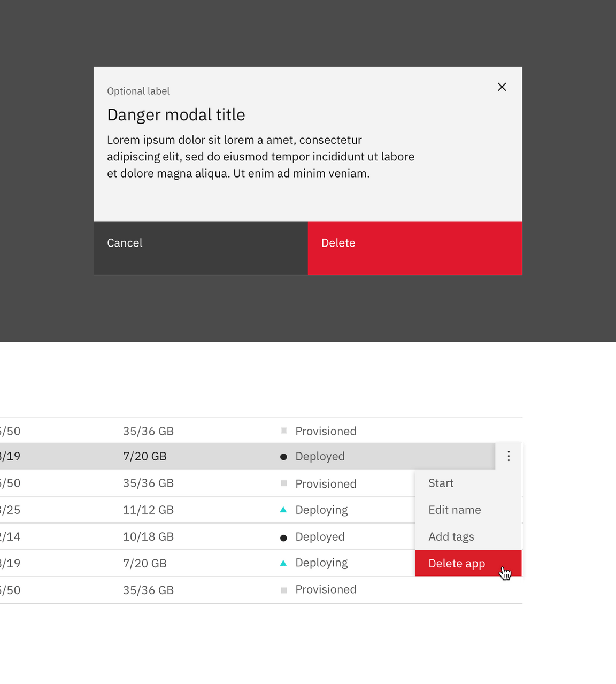The width and height of the screenshot is (616, 684).
Task: Click the Provisioned square in the table header
Action: (283, 430)
